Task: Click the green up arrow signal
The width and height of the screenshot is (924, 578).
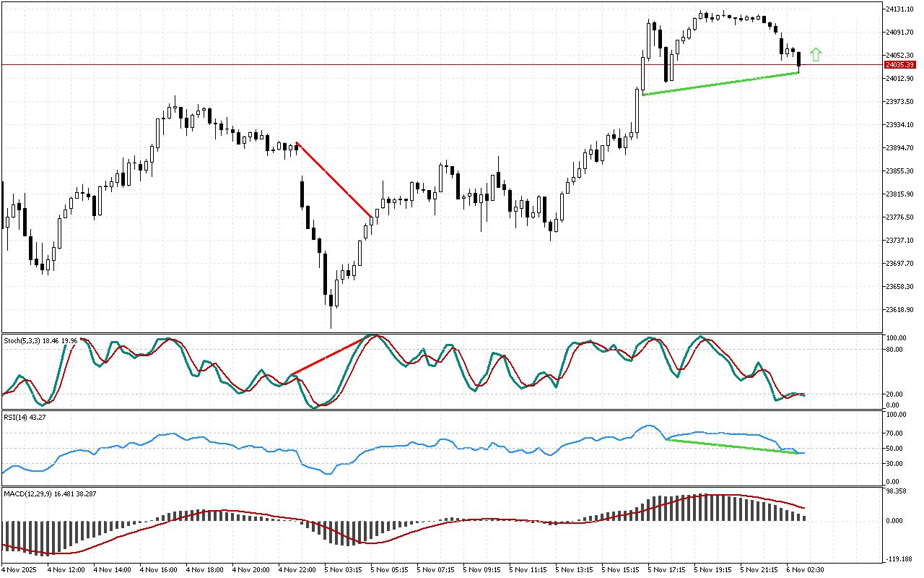Action: 816,54
